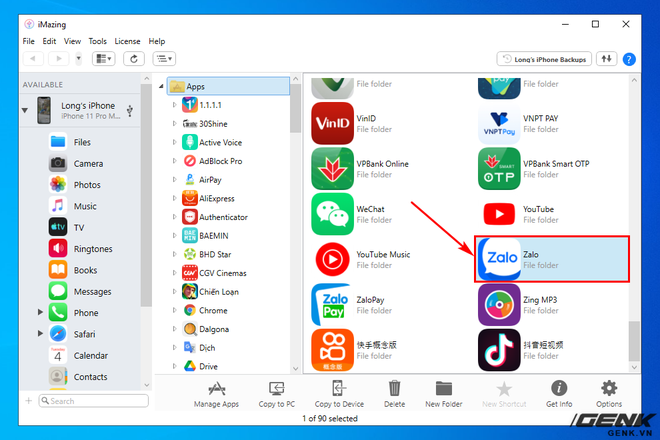Screen dimensions: 660x440
Task: Open Books in the sidebar
Action: 85,270
